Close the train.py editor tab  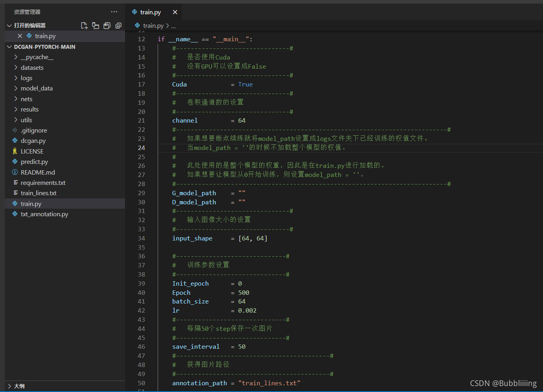click(175, 12)
